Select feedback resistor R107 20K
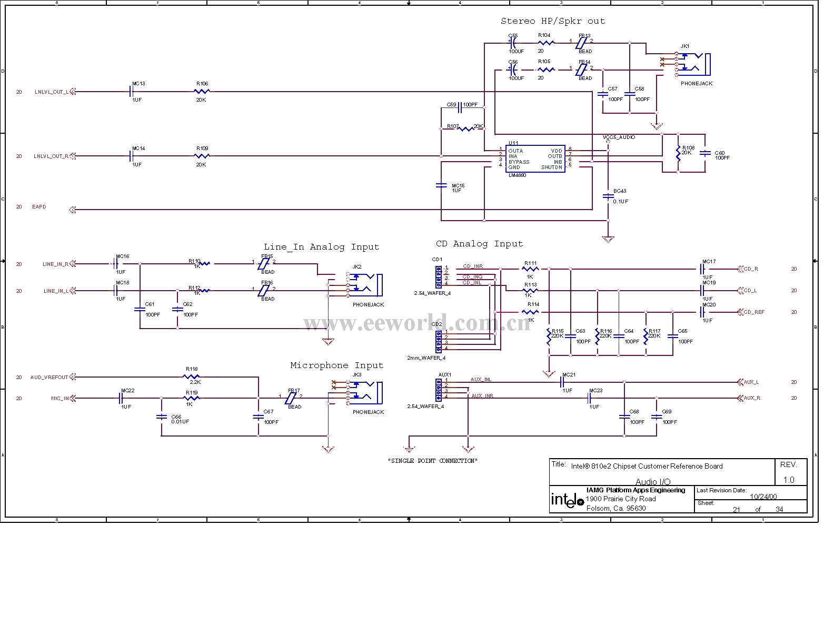The image size is (834, 644). [466, 128]
